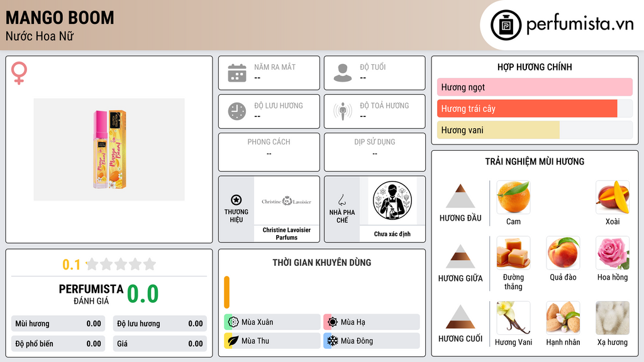Image resolution: width=644 pixels, height=362 pixels.
Task: Click the perfumer silhouette illustration
Action: [x=392, y=200]
